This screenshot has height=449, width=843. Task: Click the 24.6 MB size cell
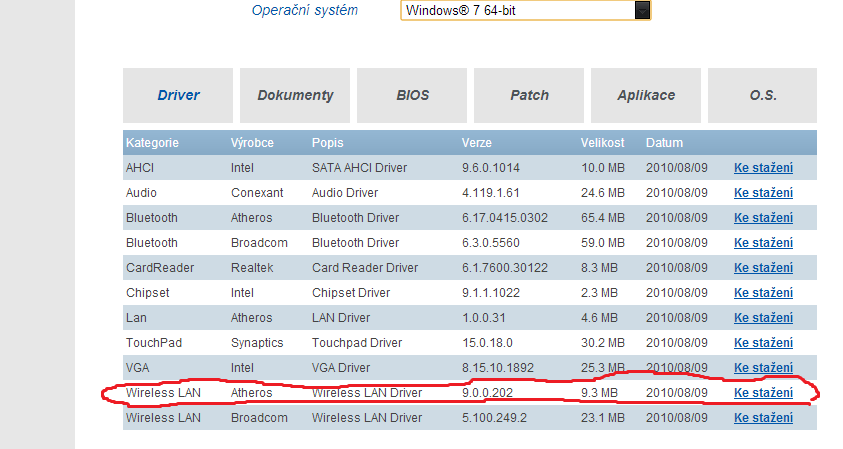603,193
